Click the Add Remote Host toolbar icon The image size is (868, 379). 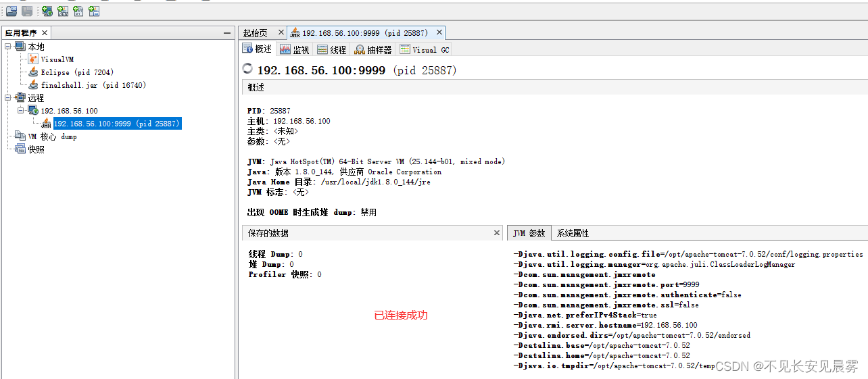(47, 11)
